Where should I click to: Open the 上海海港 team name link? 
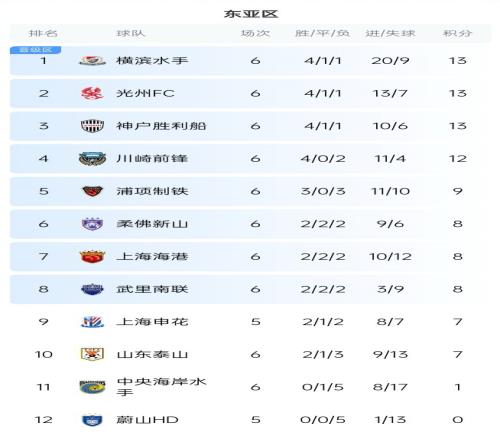point(152,257)
